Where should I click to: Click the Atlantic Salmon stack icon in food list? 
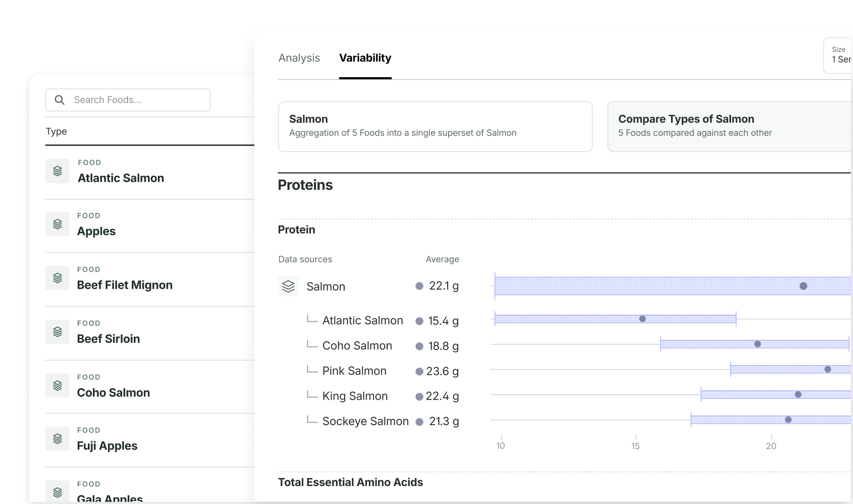pyautogui.click(x=57, y=171)
